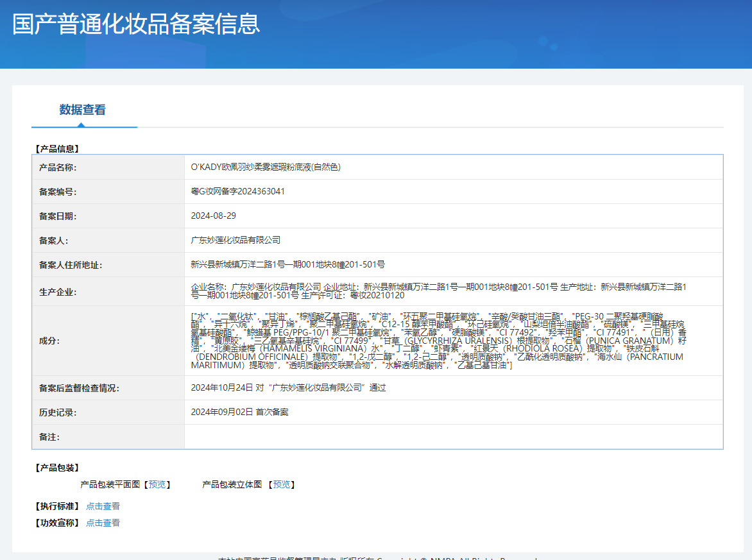Click 点击查看 next to 功效宣称
752x560 pixels.
pos(103,523)
